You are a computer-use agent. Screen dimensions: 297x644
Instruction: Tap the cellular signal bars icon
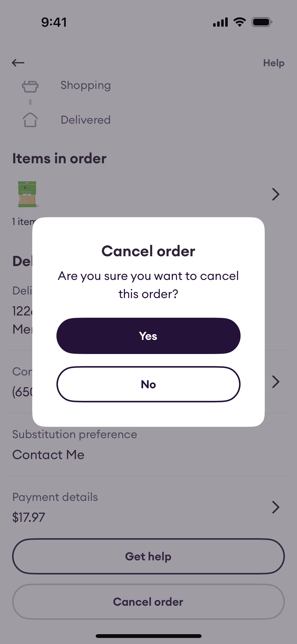coord(220,22)
